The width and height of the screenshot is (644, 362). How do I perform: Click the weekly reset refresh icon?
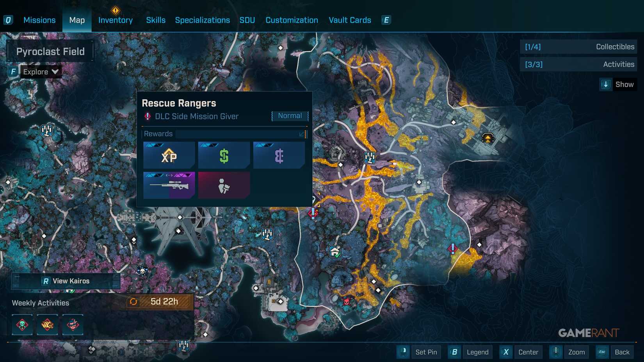pos(133,302)
